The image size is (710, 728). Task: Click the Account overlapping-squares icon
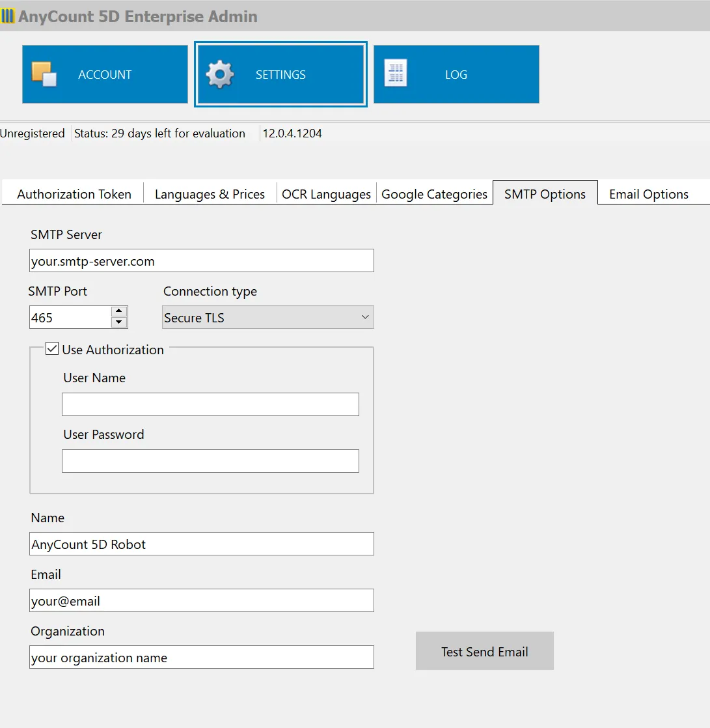[44, 74]
